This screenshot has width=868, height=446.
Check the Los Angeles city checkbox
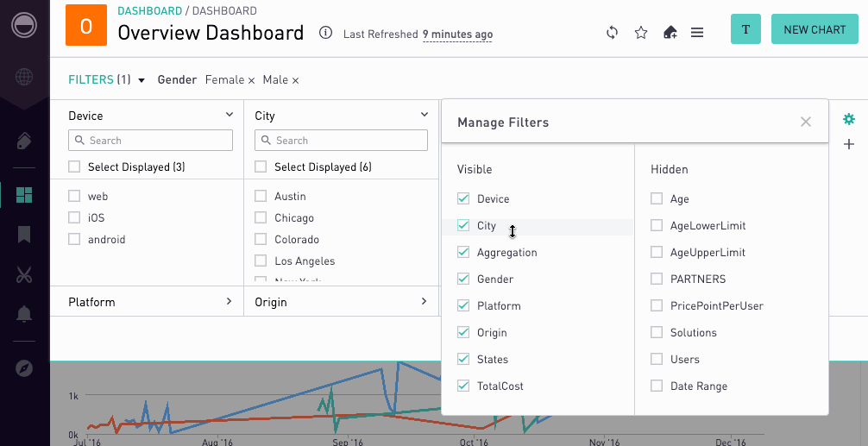261,261
